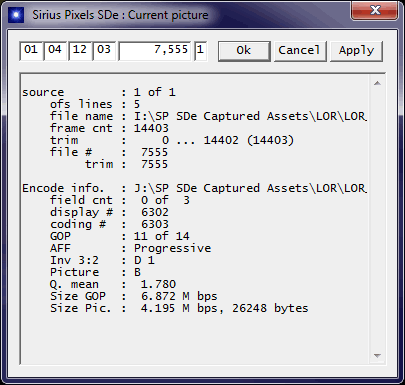Click the 'ofs lines : 5' line
Viewport: 405px width, 385px height.
(x=95, y=104)
